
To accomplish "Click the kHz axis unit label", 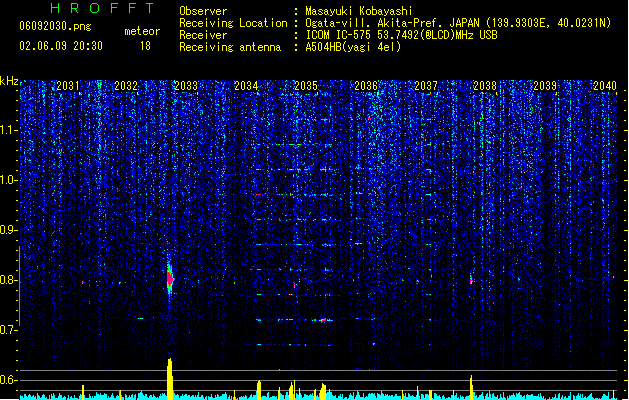I will coord(9,81).
